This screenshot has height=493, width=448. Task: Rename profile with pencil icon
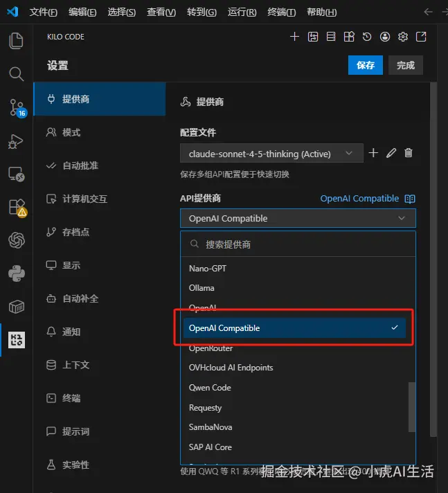coord(391,153)
